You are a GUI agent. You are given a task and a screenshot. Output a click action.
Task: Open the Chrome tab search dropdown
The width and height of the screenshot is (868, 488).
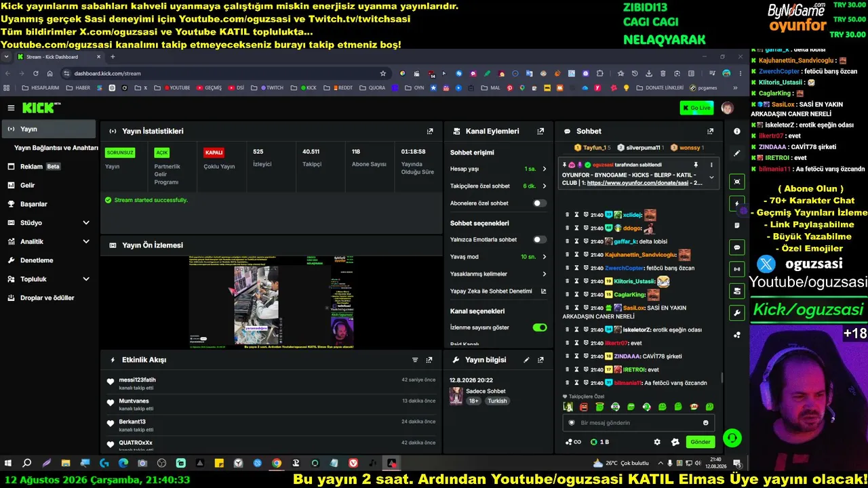pos(7,57)
